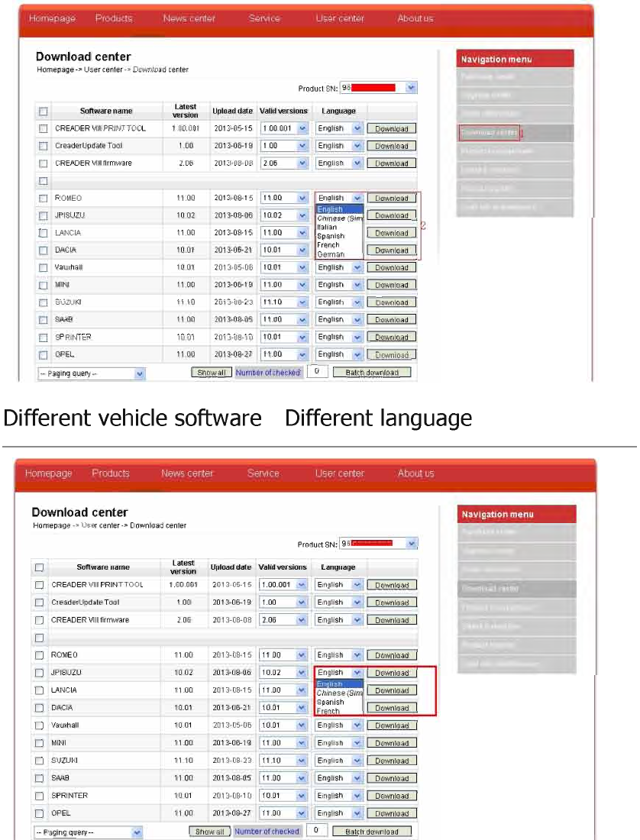The image size is (640, 840).
Task: Click Number of checked field, upper screenshot
Action: point(317,371)
